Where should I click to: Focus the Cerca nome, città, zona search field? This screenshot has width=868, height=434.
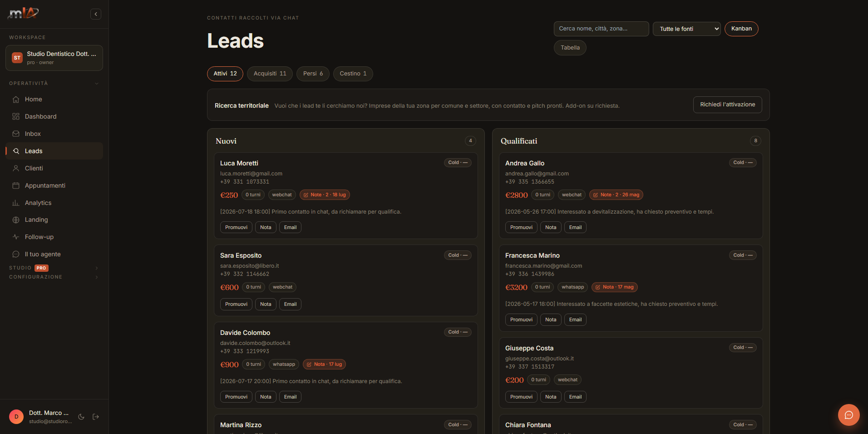tap(601, 29)
